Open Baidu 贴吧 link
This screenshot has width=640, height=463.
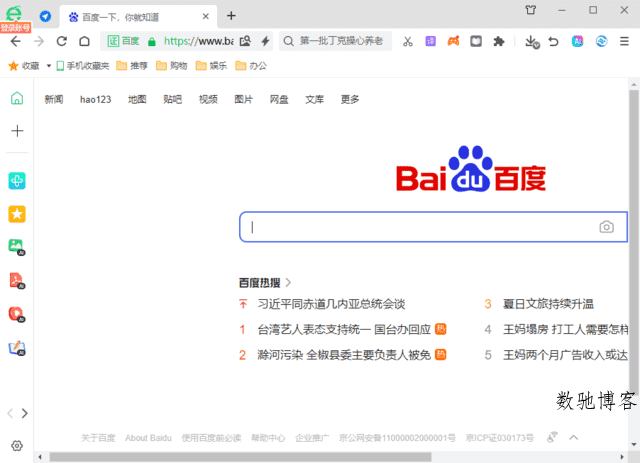click(172, 99)
